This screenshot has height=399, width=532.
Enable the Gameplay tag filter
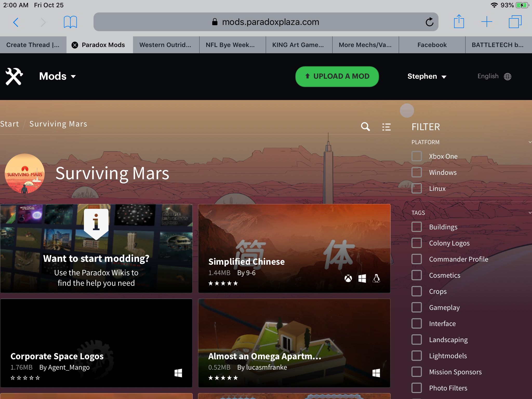coord(417,308)
